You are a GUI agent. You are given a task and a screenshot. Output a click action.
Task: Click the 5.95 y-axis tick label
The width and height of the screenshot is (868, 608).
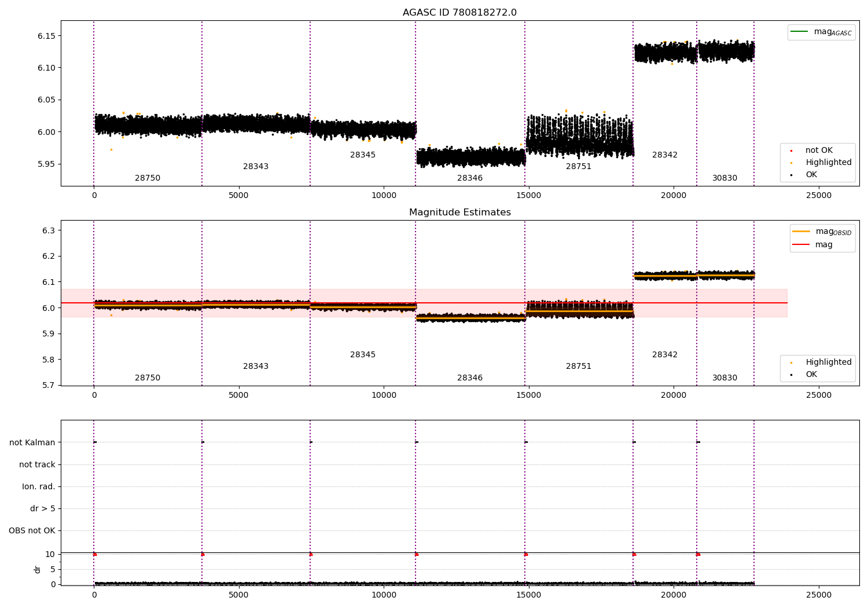tap(46, 164)
